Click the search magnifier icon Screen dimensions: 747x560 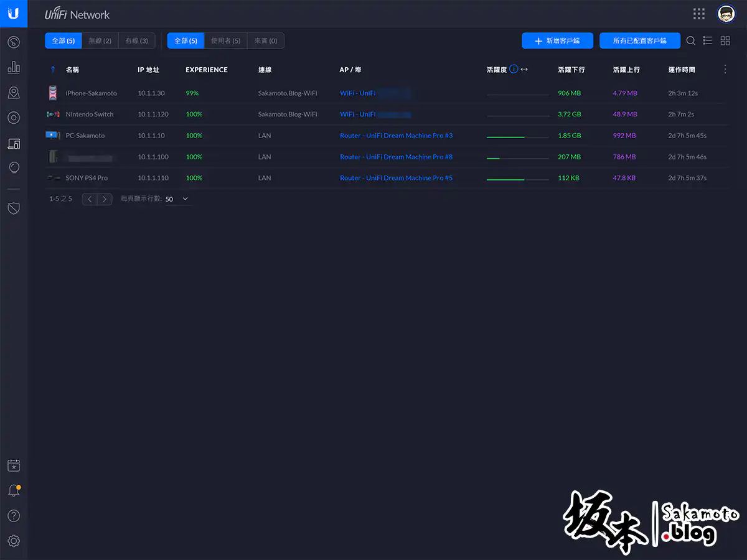coord(691,40)
